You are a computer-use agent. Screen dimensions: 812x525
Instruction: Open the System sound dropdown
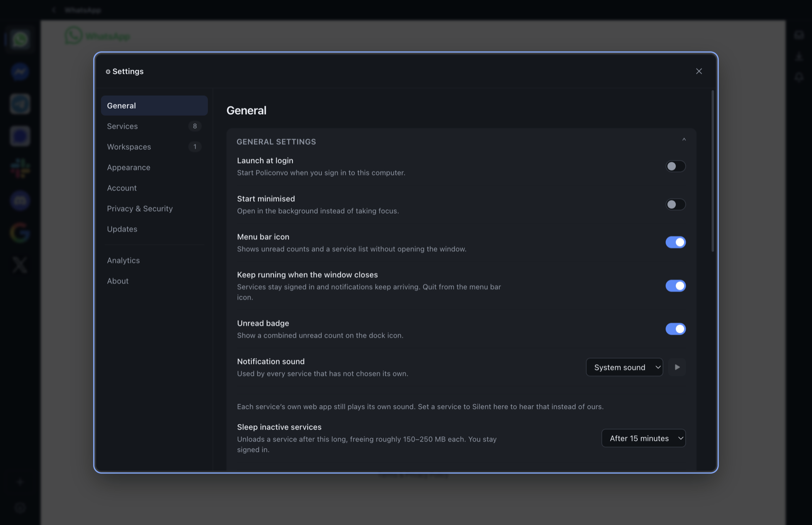pyautogui.click(x=624, y=367)
